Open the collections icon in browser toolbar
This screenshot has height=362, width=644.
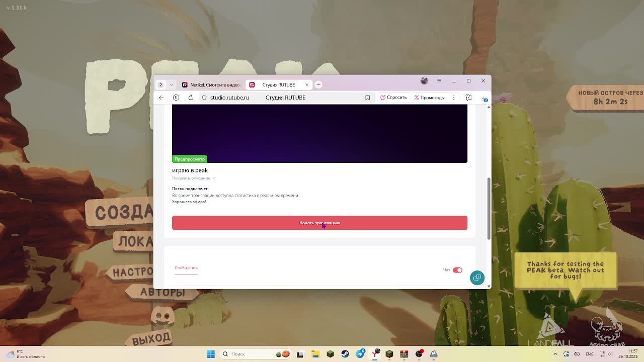468,98
